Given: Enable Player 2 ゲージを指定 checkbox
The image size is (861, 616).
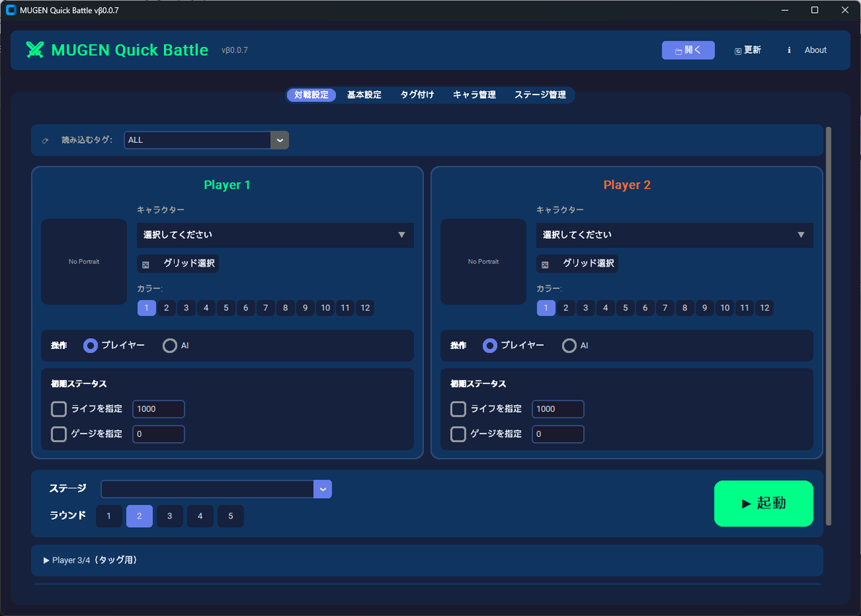Looking at the screenshot, I should tap(458, 434).
